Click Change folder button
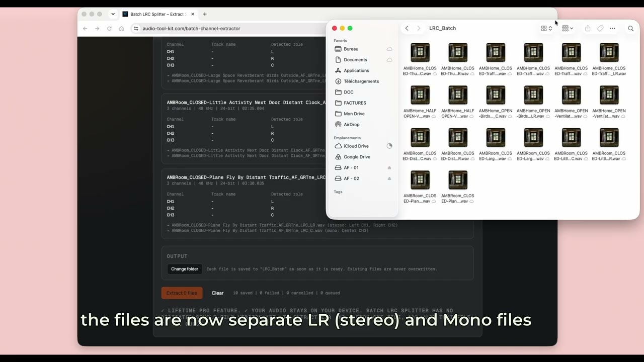 tap(185, 269)
